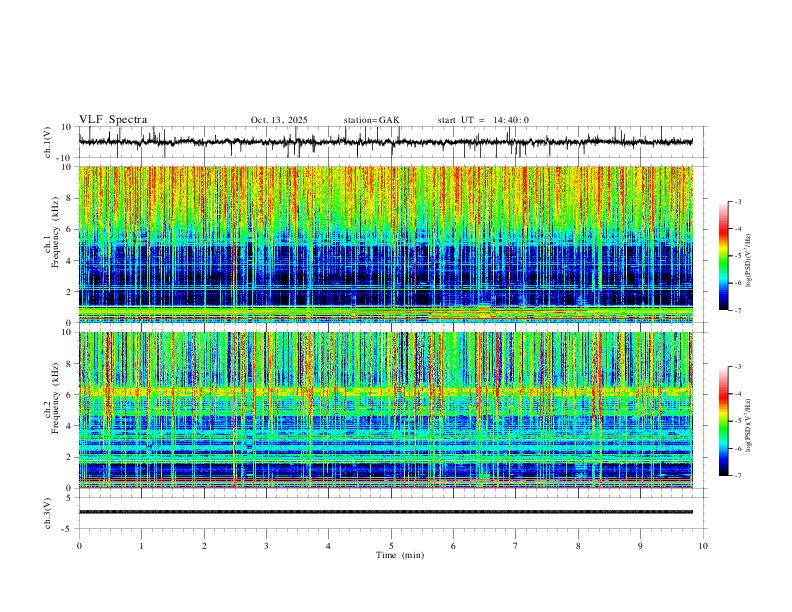The image size is (792, 612).
Task: Click the ch.3 flat voltage trace
Action: point(386,512)
